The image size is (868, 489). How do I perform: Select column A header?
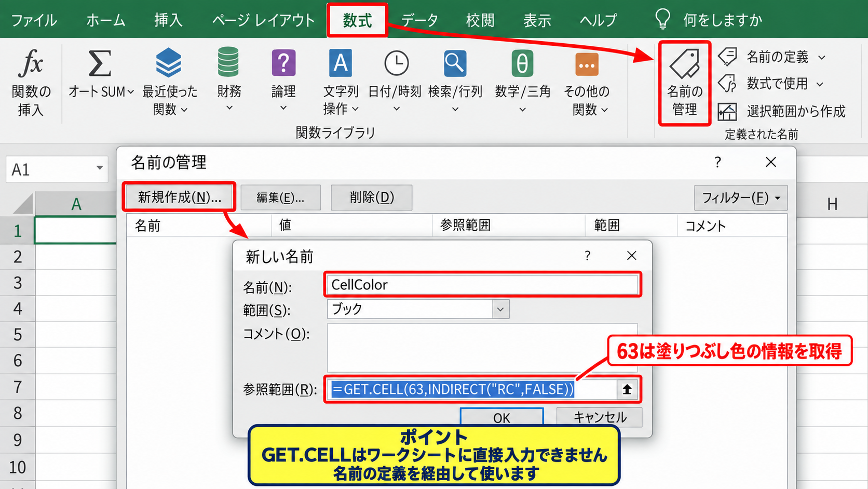76,204
